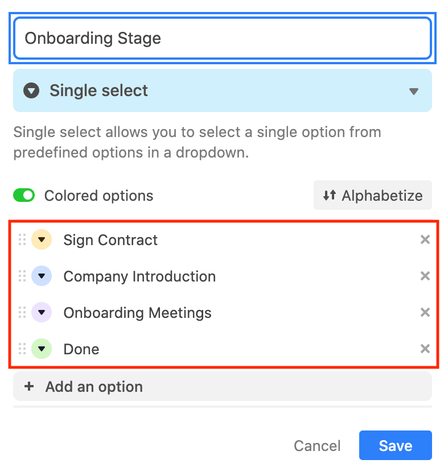Click the Onboarding Stage field name input
This screenshot has width=448, height=476.
(222, 39)
